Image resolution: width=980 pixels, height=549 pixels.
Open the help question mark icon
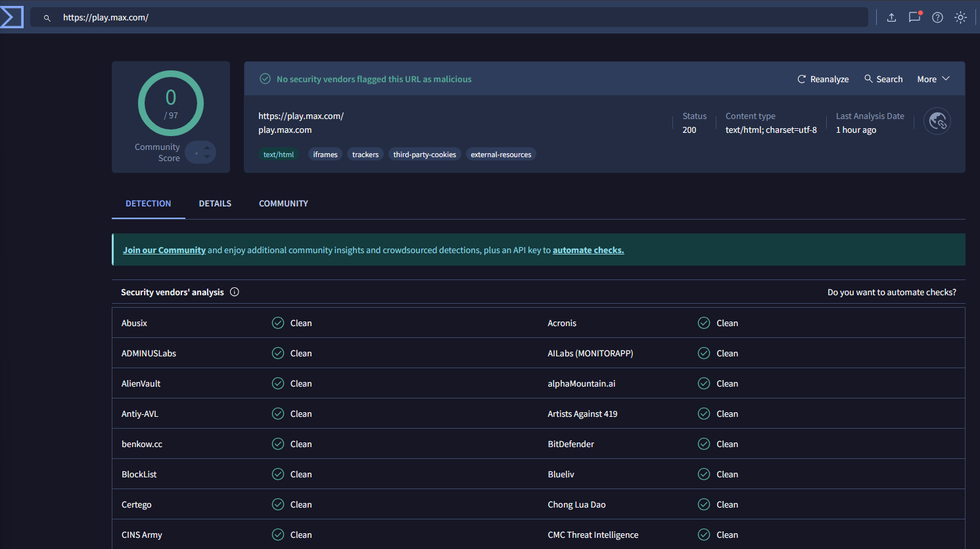tap(937, 17)
